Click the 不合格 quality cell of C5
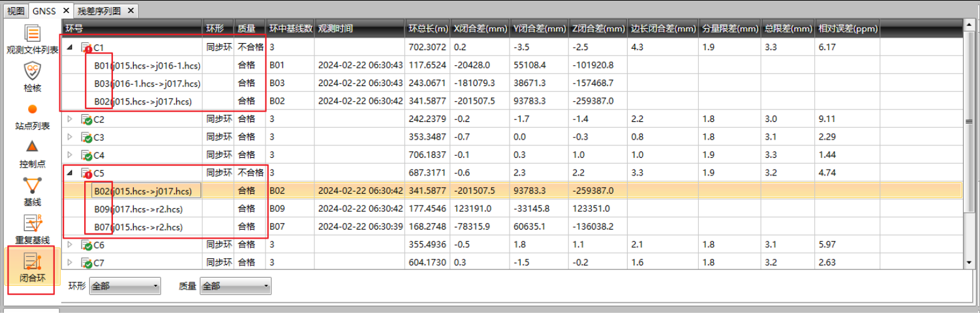Screen dimensions: 980x313 click(251, 173)
